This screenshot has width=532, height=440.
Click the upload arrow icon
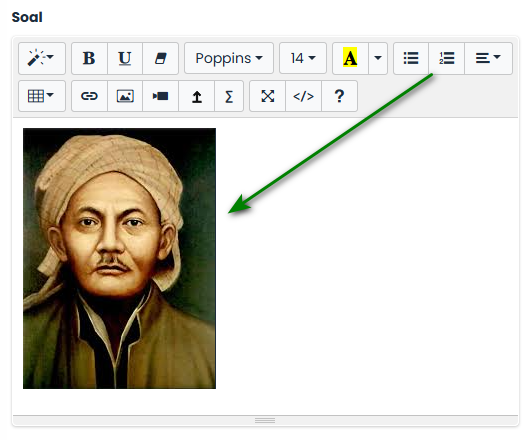point(196,96)
